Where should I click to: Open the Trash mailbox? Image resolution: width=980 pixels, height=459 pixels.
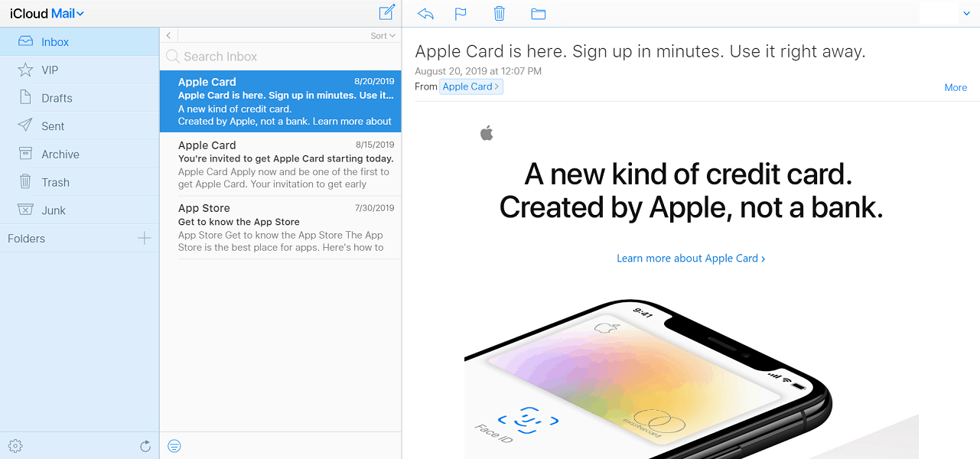click(80, 182)
